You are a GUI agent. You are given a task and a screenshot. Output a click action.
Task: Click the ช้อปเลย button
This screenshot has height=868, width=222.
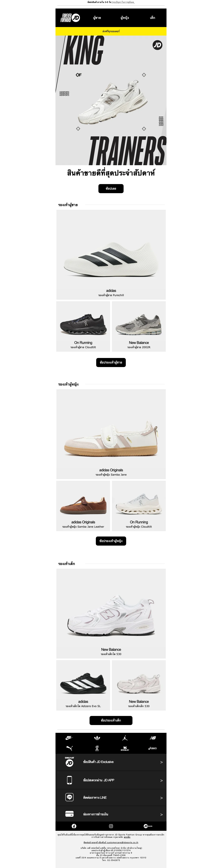(111, 189)
